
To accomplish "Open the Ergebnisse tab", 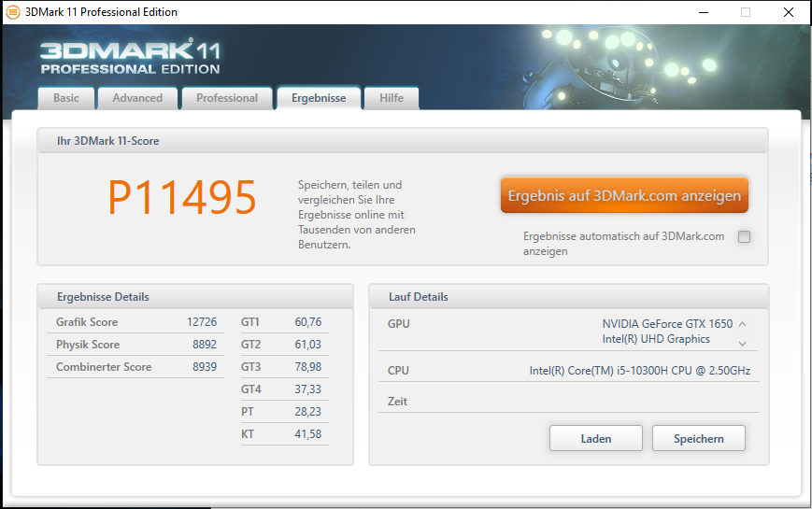I will pyautogui.click(x=319, y=98).
